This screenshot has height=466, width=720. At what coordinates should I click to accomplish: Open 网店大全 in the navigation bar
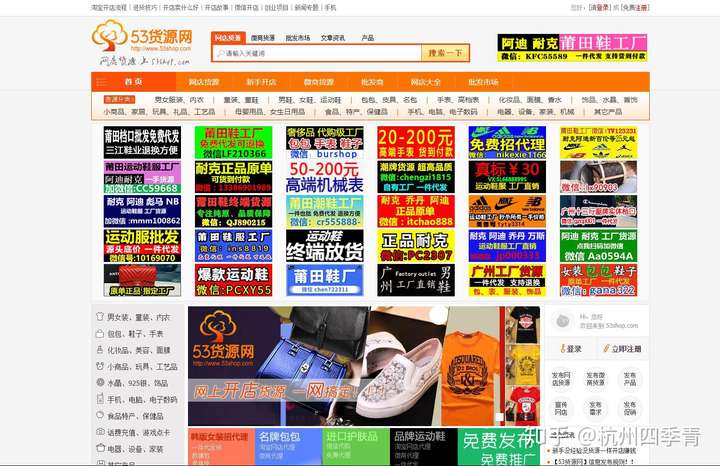click(425, 82)
